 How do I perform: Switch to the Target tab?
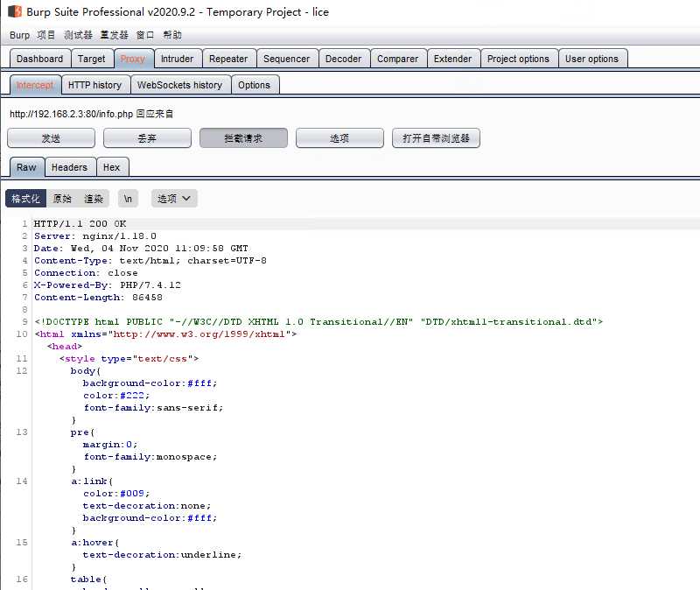[92, 59]
